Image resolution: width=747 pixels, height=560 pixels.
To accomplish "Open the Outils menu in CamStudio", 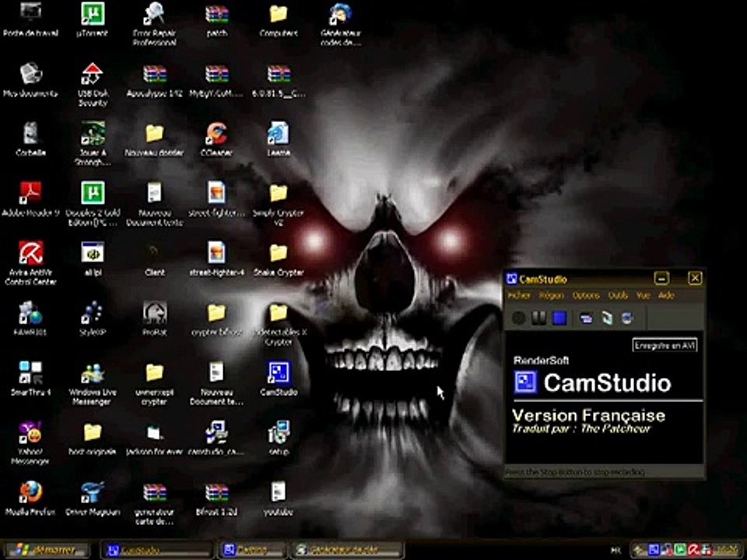I will [618, 296].
